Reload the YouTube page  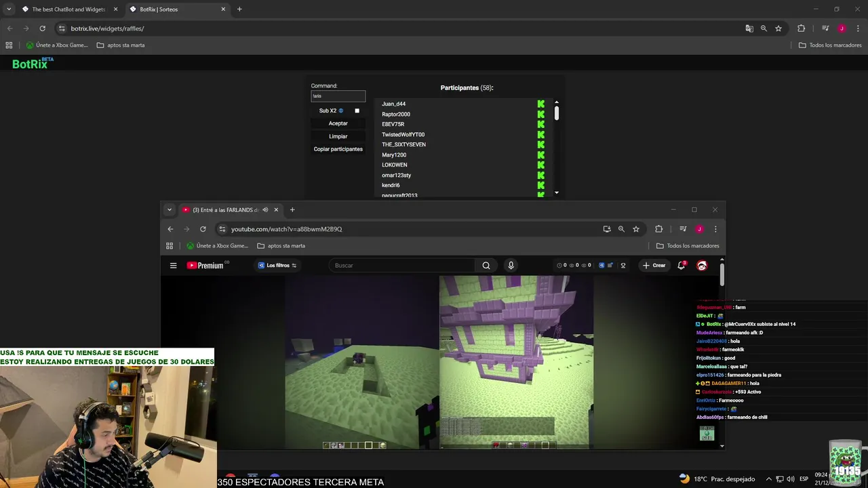pyautogui.click(x=203, y=229)
